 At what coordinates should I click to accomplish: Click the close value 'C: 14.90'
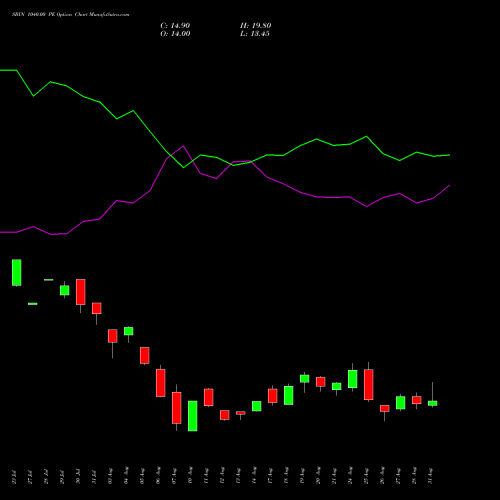coord(175,26)
